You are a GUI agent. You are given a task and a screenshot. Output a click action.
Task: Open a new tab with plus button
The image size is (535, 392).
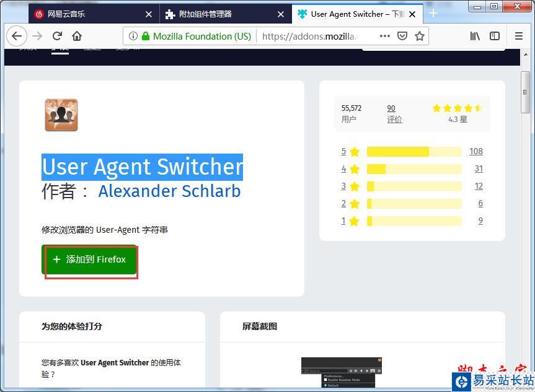433,13
